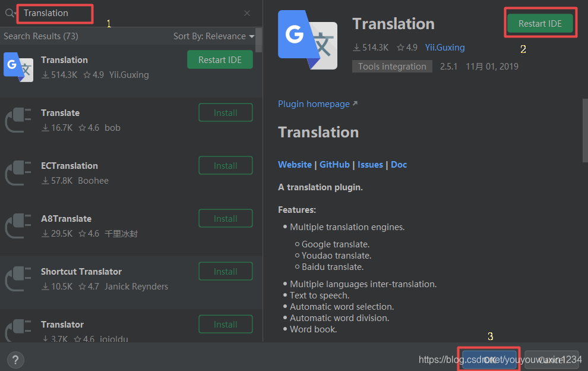The image size is (588, 371).
Task: Open the Issues link
Action: tap(370, 165)
